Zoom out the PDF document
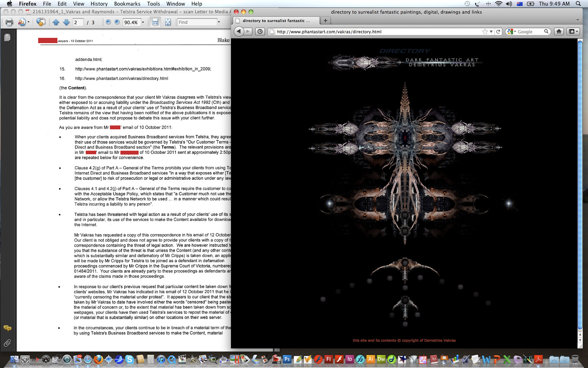 (x=108, y=22)
